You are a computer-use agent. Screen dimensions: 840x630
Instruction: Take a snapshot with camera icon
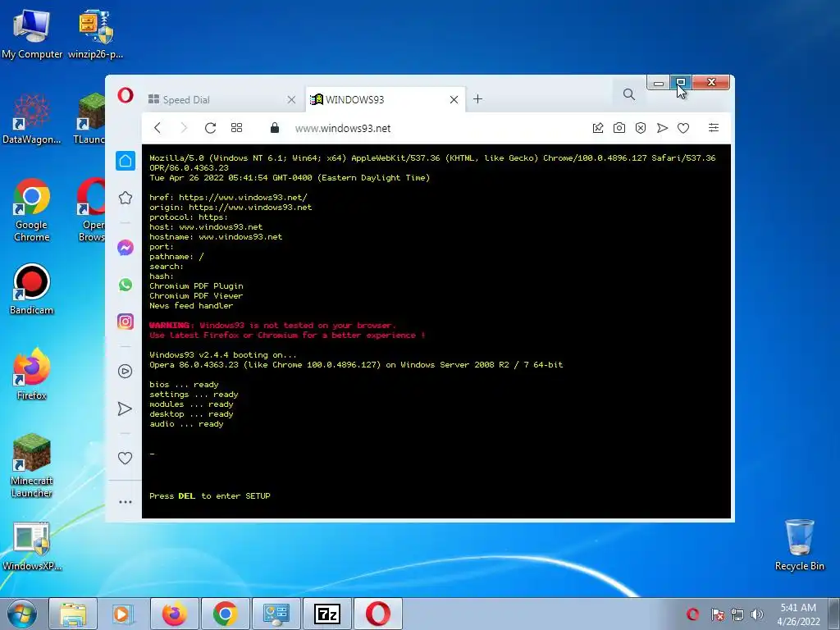(x=619, y=128)
